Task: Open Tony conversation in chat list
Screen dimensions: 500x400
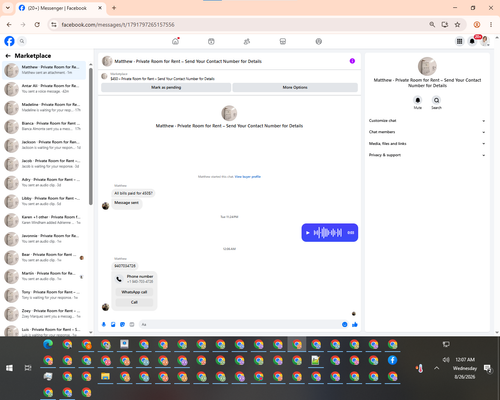Action: (44, 295)
